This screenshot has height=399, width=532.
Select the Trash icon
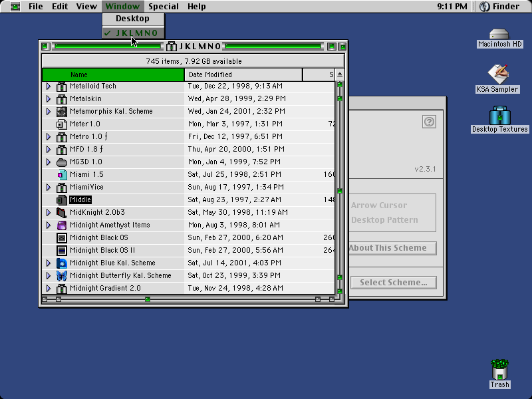499,370
